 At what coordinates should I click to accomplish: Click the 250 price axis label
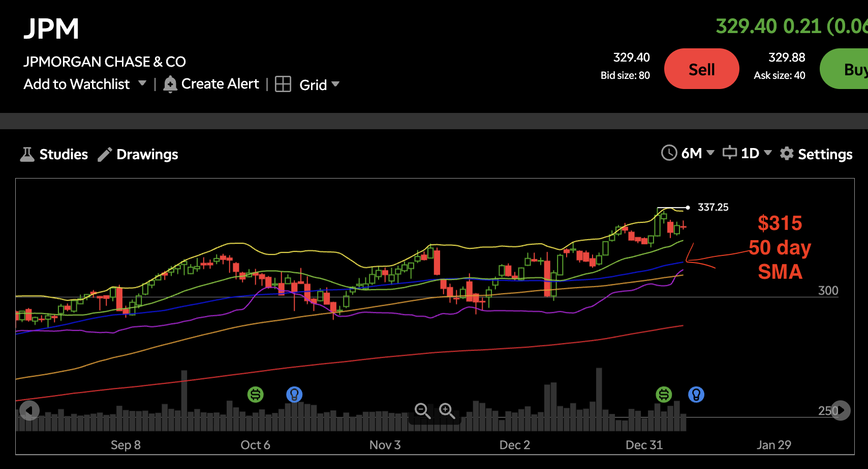point(827,411)
